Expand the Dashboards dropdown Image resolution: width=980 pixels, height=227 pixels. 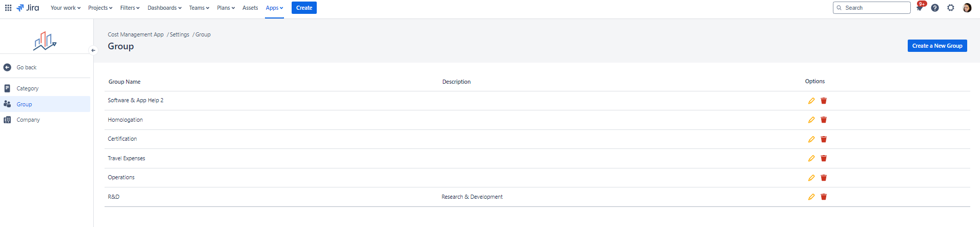click(x=165, y=8)
